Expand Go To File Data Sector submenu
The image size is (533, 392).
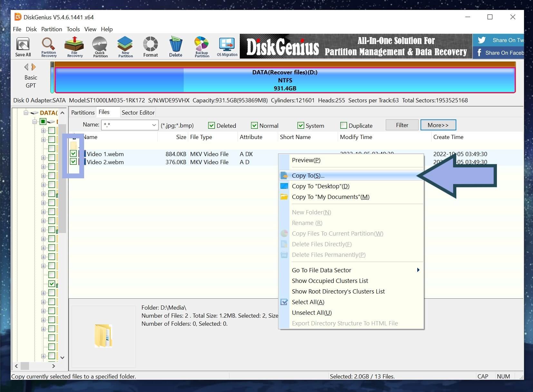(x=418, y=270)
